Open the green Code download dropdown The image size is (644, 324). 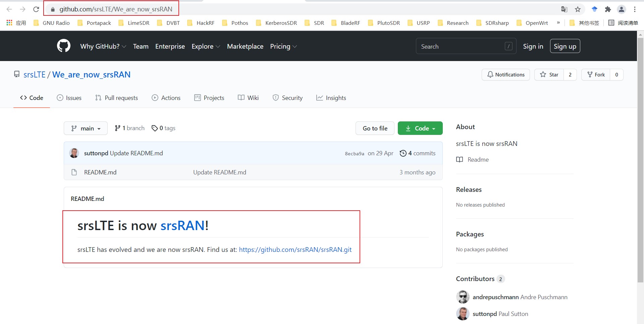tap(420, 128)
